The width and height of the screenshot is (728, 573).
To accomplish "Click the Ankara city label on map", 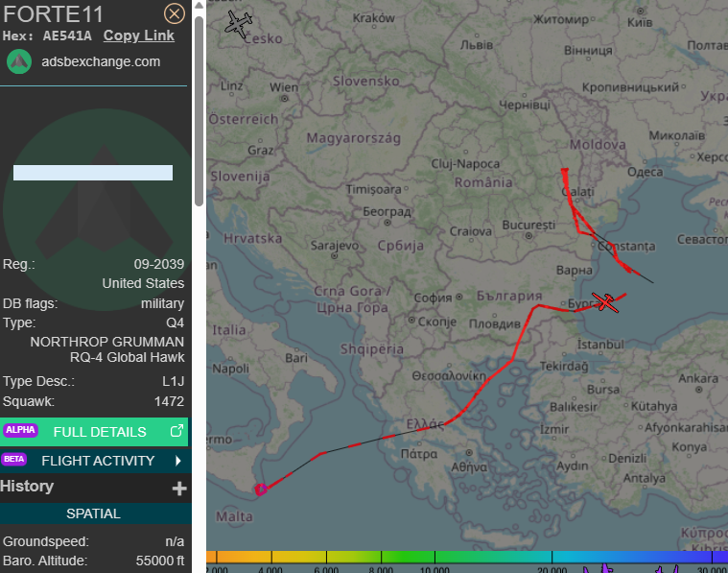I will coord(698,378).
